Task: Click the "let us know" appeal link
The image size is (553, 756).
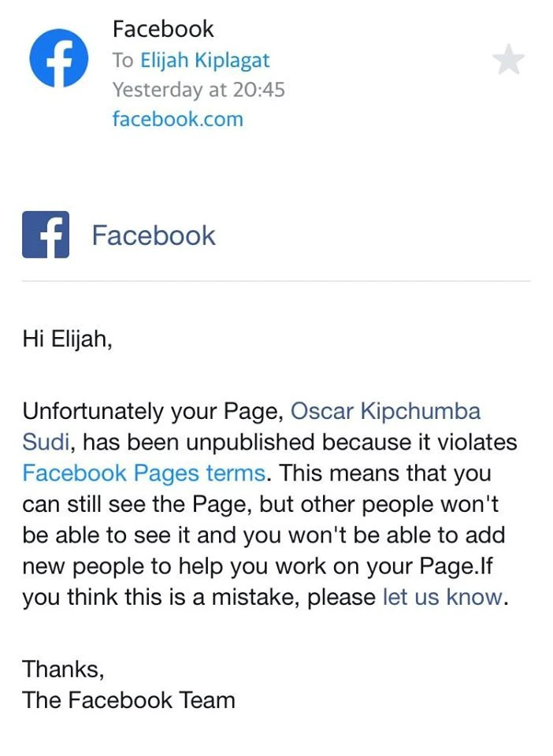Action: 443,597
